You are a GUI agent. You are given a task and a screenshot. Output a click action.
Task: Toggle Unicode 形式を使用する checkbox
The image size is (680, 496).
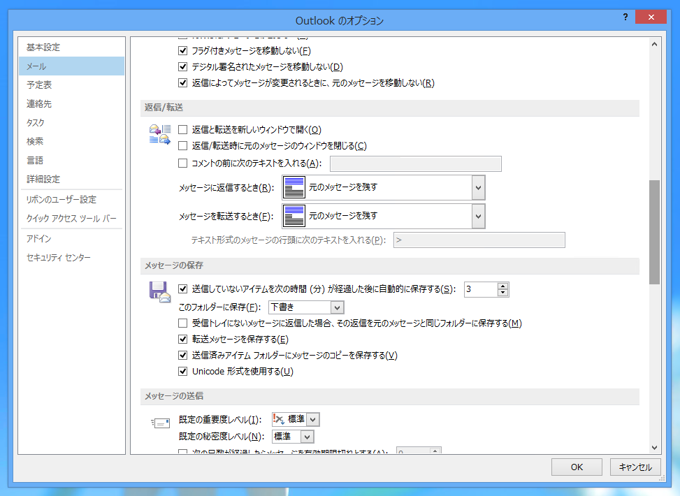(183, 371)
